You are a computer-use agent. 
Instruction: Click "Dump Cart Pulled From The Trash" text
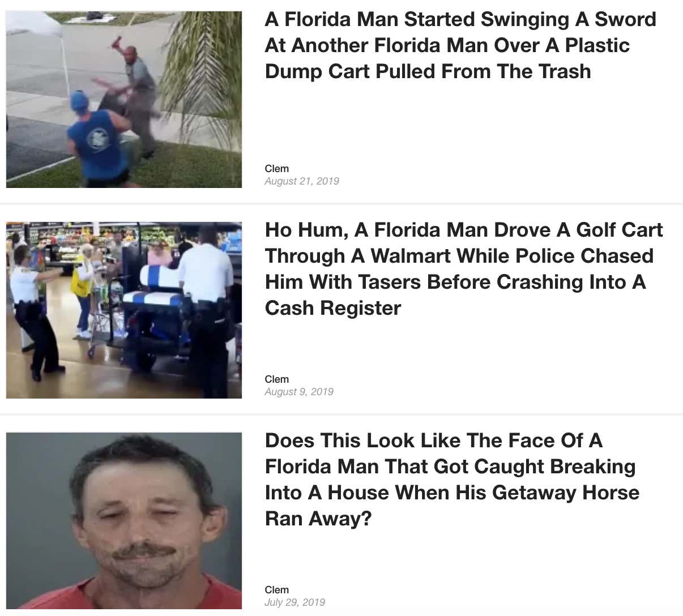[x=428, y=71]
